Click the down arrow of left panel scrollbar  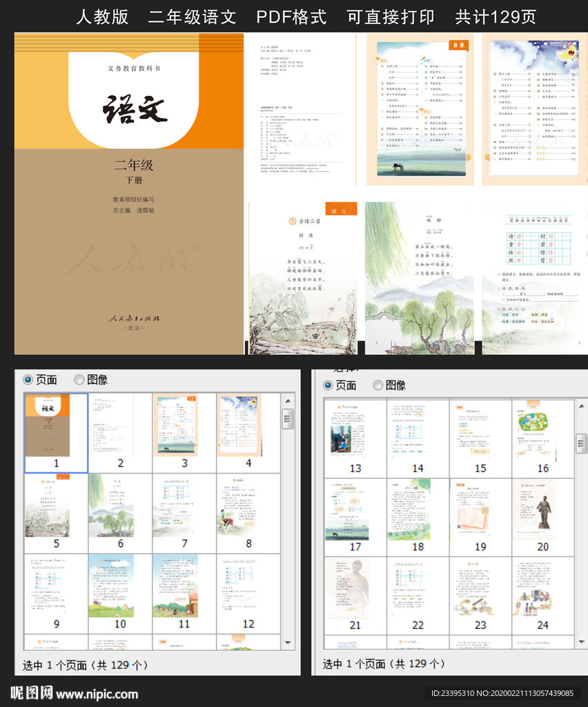tap(288, 643)
